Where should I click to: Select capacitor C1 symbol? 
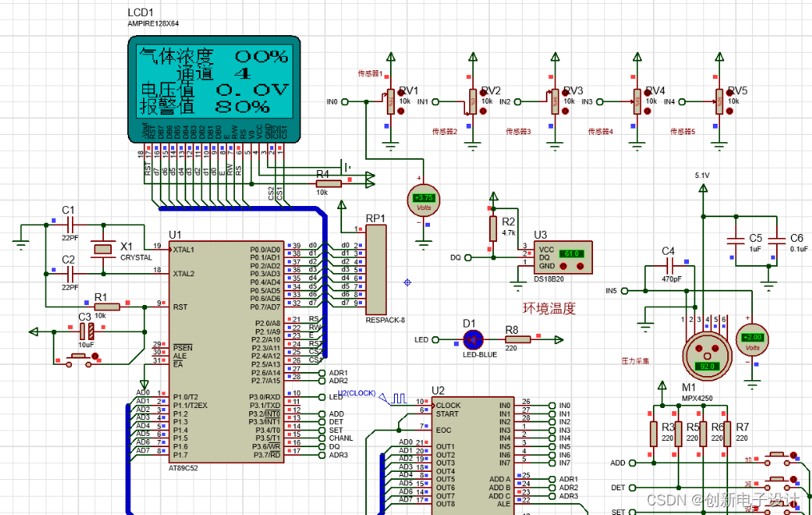(x=70, y=225)
